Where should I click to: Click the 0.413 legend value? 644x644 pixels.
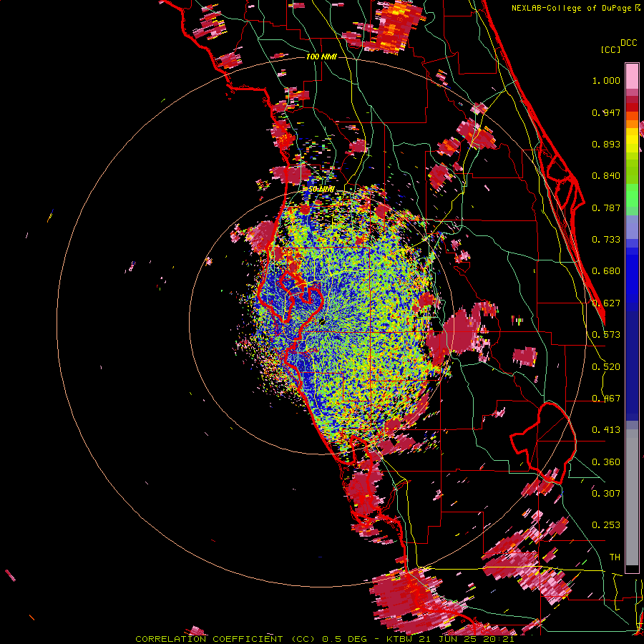pos(606,430)
